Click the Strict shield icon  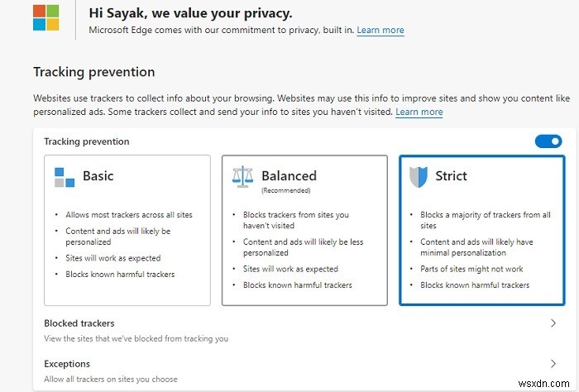click(x=420, y=176)
